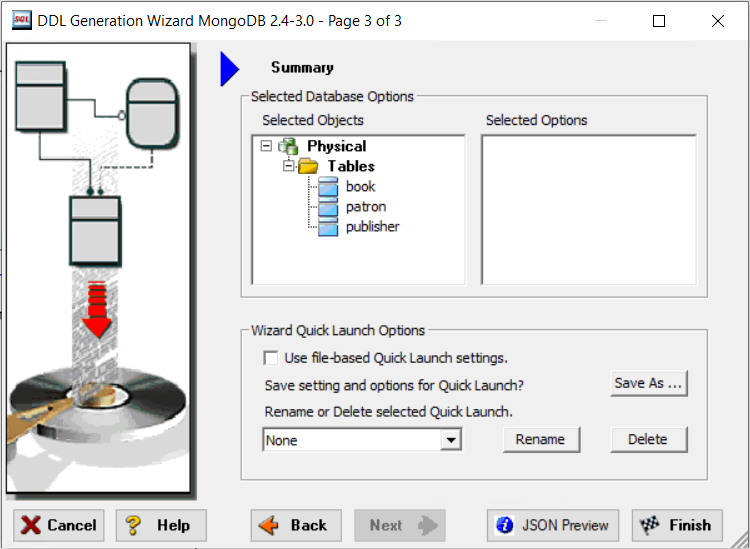Click the yellow Tables folder icon
750x549 pixels.
(x=309, y=166)
